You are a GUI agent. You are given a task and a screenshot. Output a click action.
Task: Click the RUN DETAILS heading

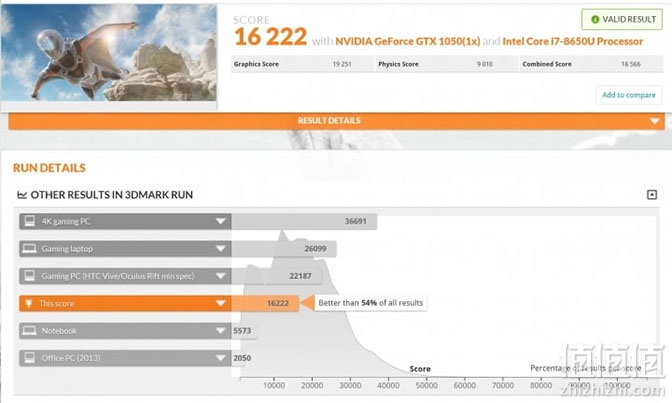[49, 168]
